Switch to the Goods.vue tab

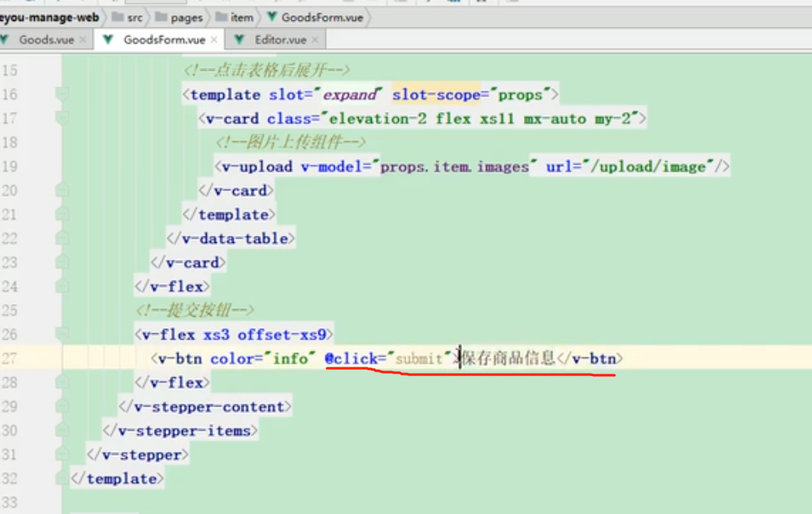(x=46, y=40)
